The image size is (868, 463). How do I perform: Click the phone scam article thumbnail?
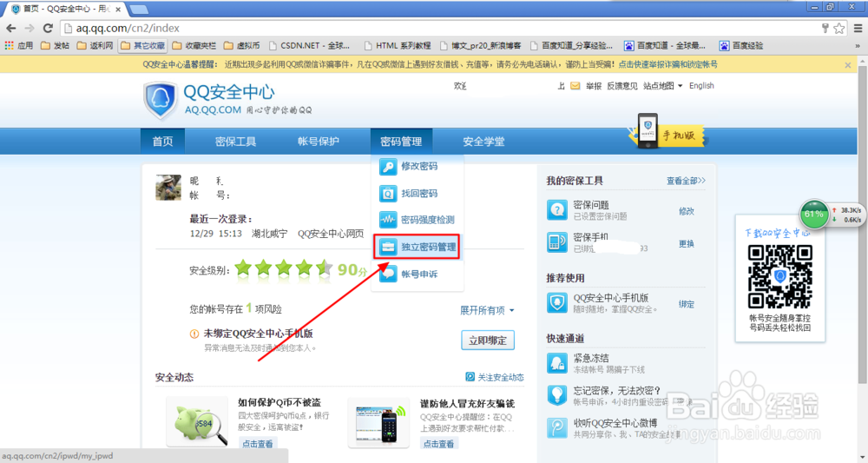pos(378,422)
